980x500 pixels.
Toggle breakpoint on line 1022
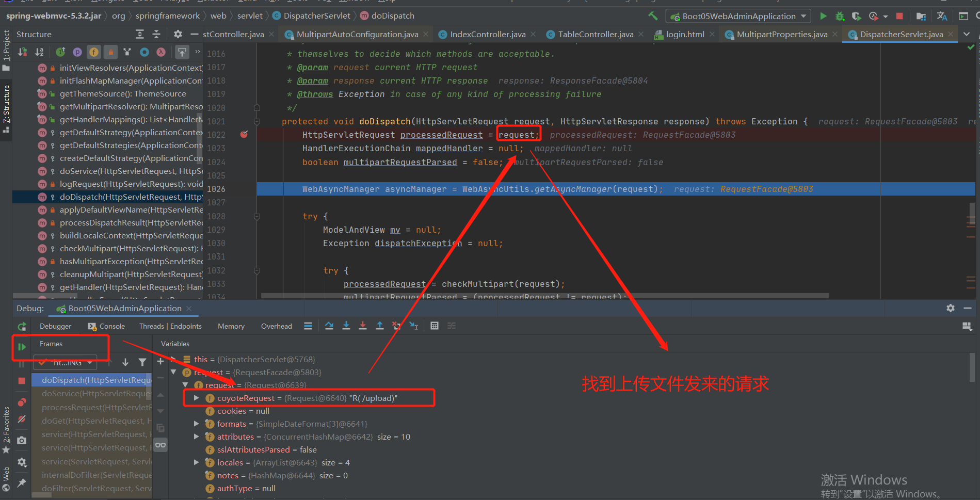(x=244, y=134)
